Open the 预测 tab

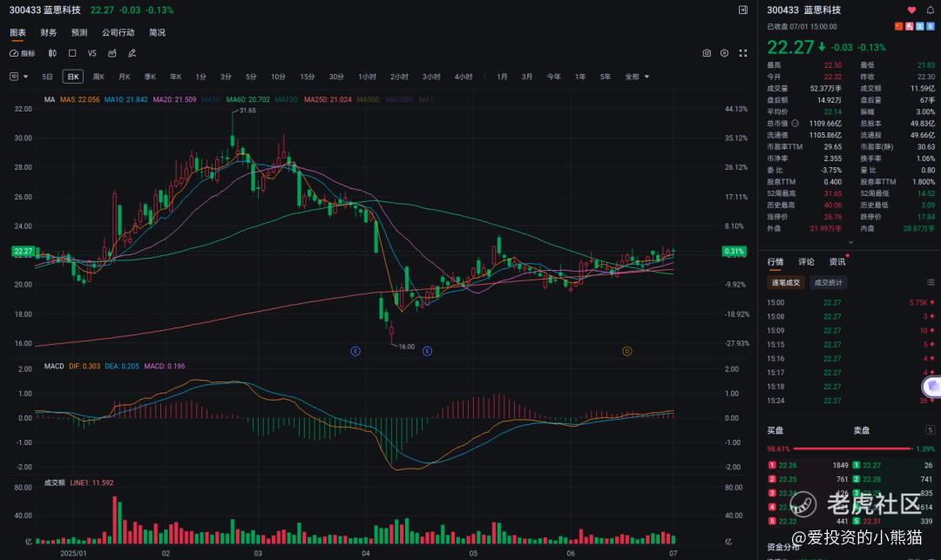[x=79, y=32]
